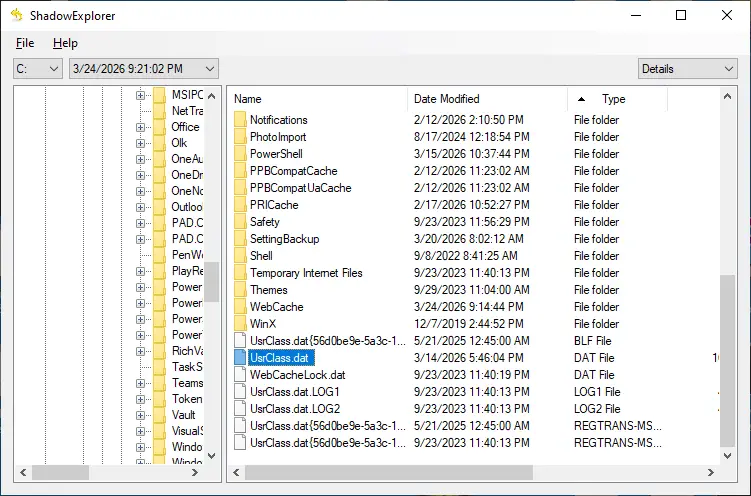
Task: Select the UsrClass.dat.LOG1 file name
Action: 295,392
